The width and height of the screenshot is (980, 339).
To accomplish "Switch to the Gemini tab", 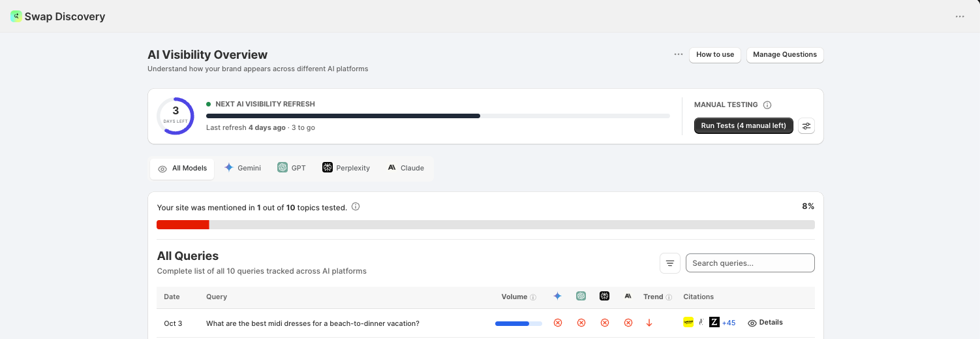I will [243, 168].
